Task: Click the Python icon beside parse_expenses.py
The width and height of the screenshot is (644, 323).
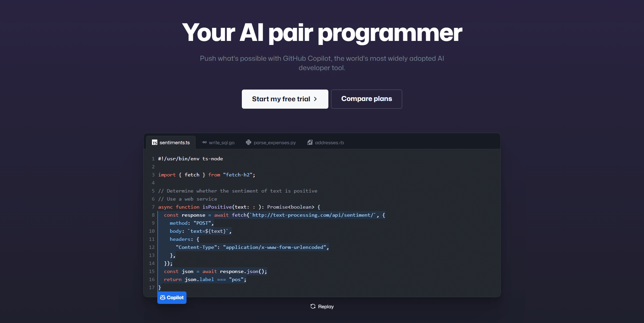Action: coord(249,143)
